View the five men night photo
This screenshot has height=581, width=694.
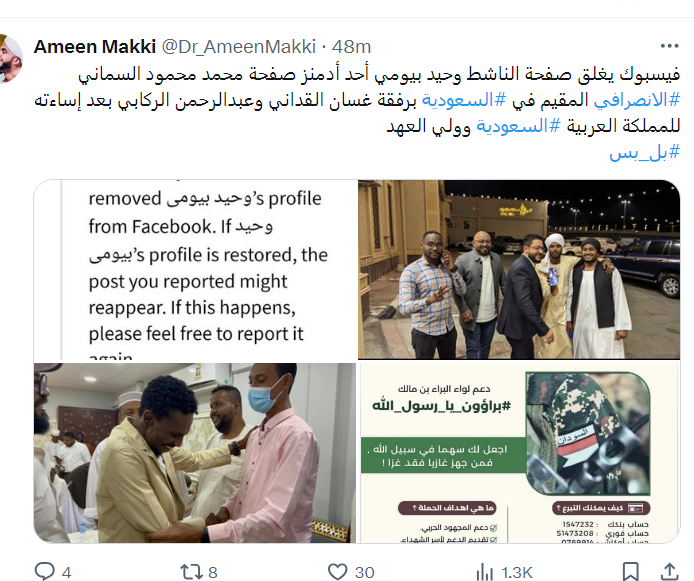click(519, 269)
